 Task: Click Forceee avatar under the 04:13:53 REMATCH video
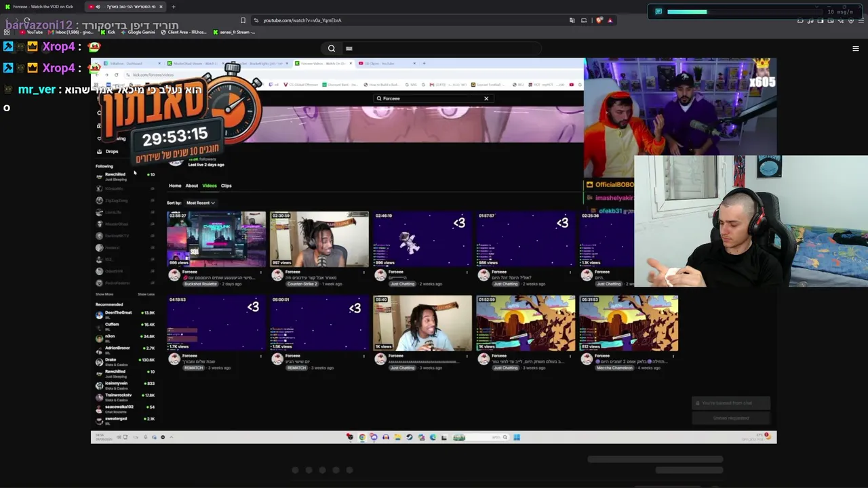point(174,359)
